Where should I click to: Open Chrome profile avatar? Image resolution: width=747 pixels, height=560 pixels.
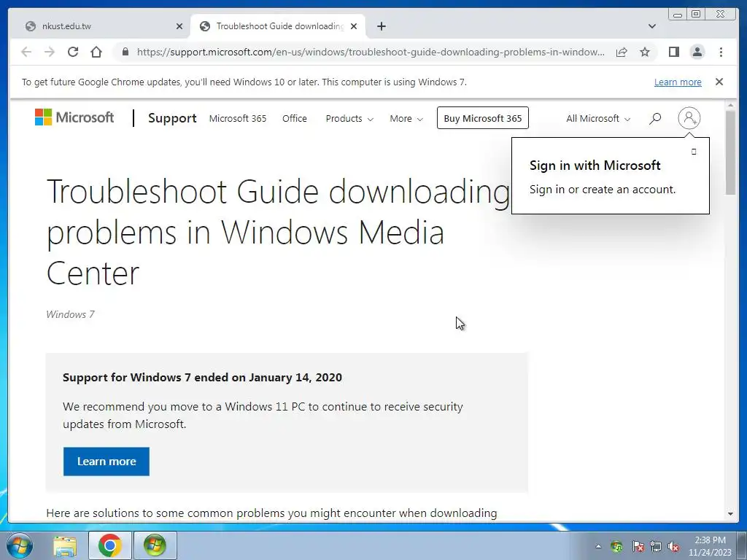[x=697, y=52]
